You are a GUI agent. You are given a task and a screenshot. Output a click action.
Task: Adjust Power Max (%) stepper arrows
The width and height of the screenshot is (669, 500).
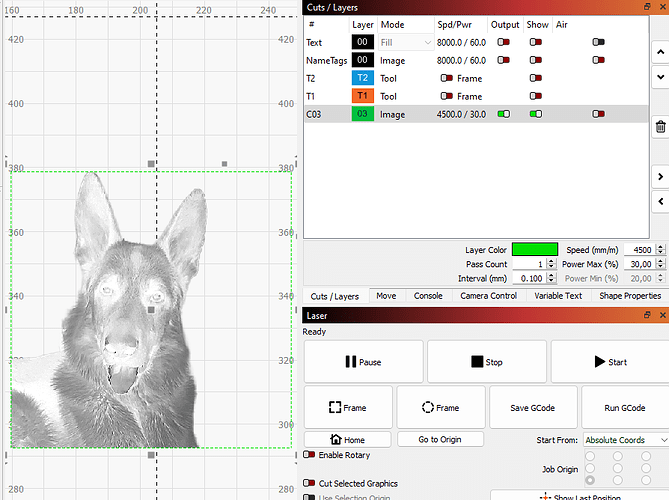coord(660,264)
